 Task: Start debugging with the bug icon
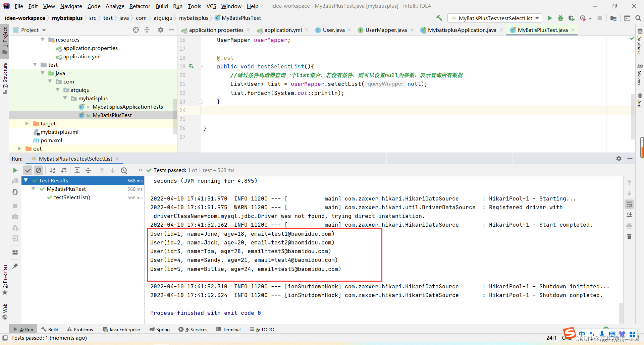(560, 18)
